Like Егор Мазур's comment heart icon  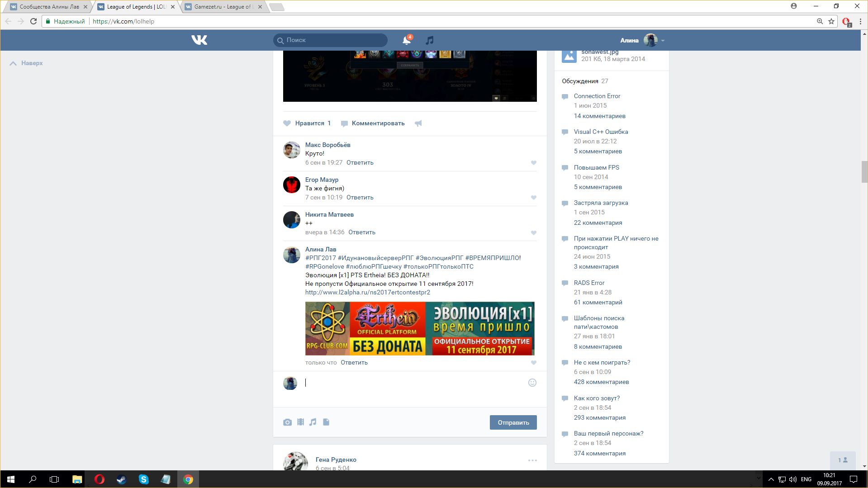click(x=534, y=198)
